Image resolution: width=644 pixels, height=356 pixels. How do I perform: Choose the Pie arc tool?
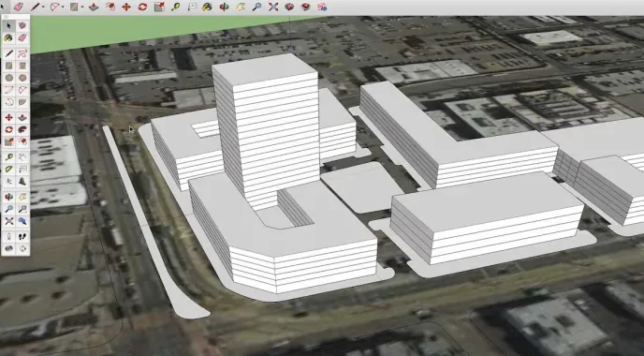pyautogui.click(x=22, y=101)
